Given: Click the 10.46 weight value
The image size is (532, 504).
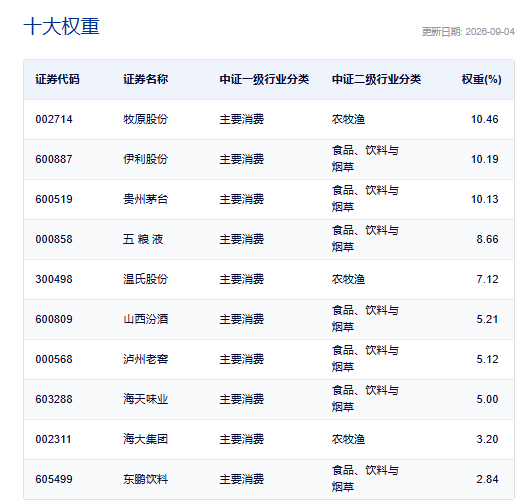Looking at the screenshot, I should click(x=485, y=119).
